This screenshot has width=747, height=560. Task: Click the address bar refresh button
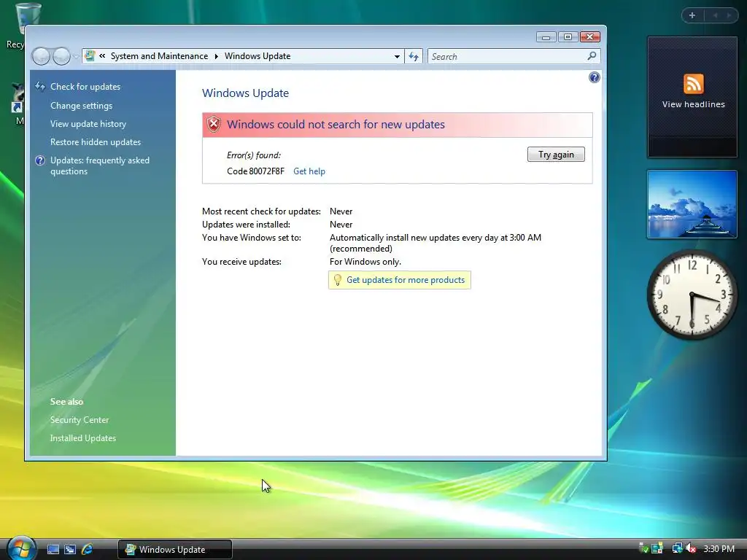414,56
